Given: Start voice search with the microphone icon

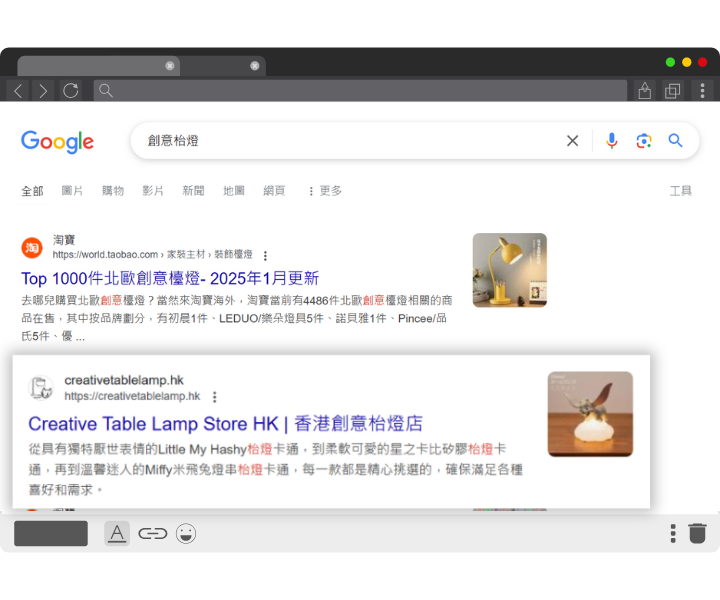Looking at the screenshot, I should pyautogui.click(x=612, y=141).
